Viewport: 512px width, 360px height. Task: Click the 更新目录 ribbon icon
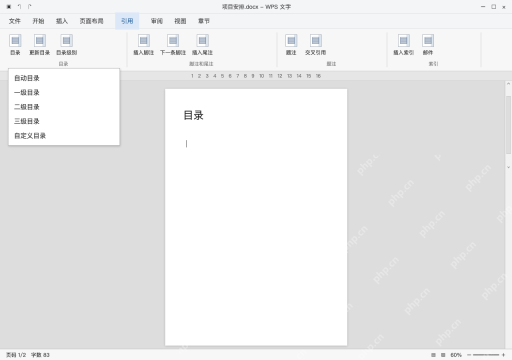pos(40,44)
